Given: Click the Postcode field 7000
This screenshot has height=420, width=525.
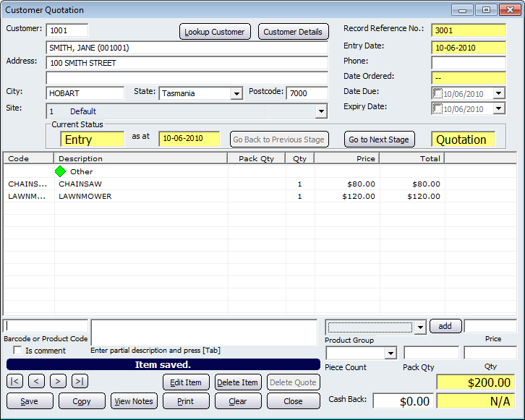Looking at the screenshot, I should (307, 93).
